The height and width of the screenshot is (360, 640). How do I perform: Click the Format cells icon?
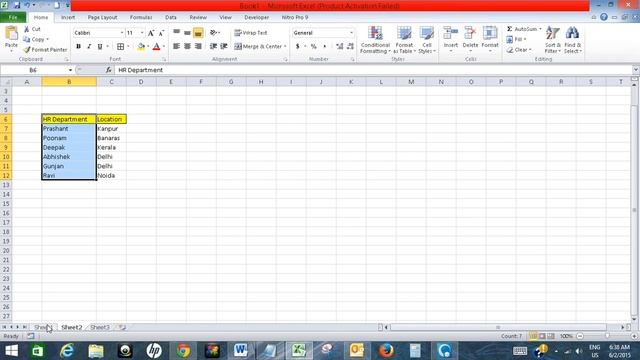(x=490, y=33)
